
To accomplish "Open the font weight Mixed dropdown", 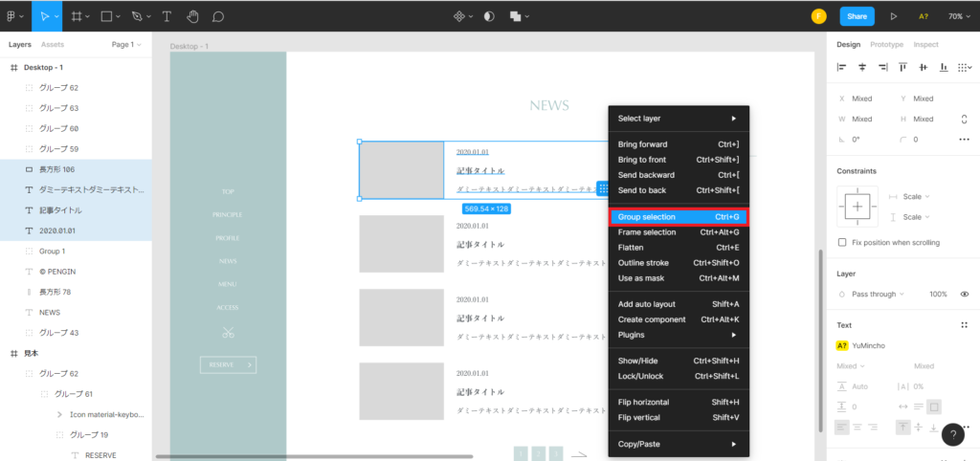I will pyautogui.click(x=853, y=366).
